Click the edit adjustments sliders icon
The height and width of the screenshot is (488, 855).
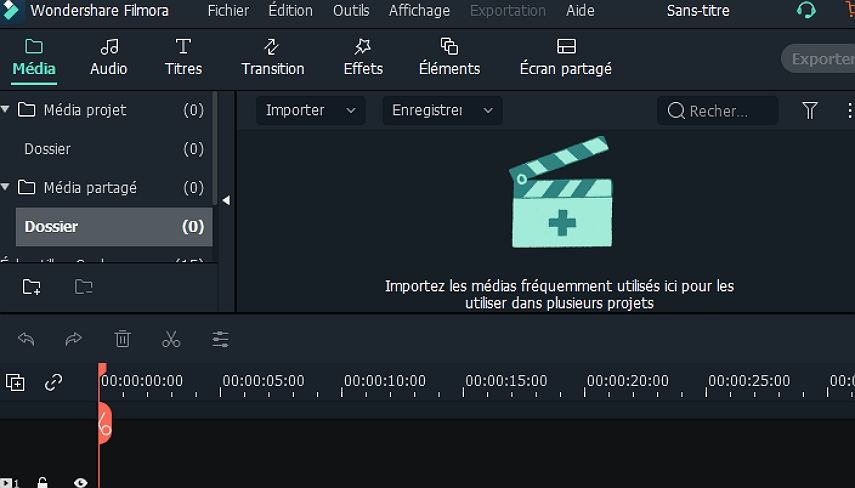click(x=220, y=339)
